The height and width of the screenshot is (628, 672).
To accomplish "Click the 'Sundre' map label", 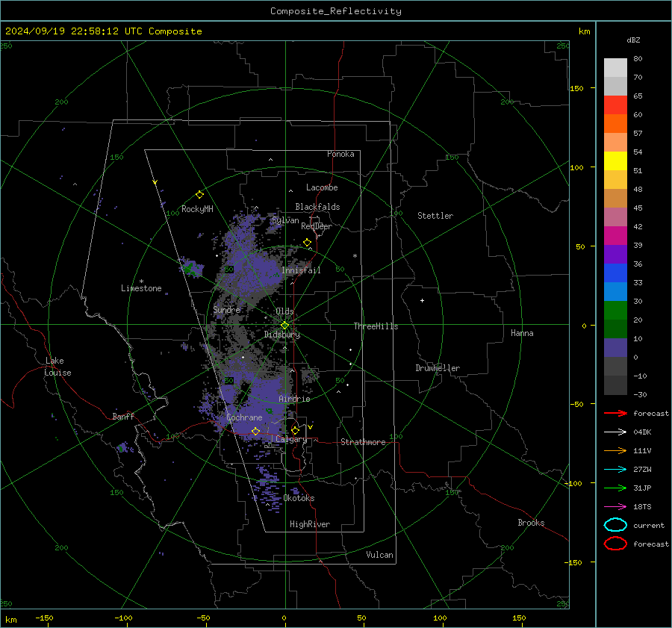I will [227, 309].
